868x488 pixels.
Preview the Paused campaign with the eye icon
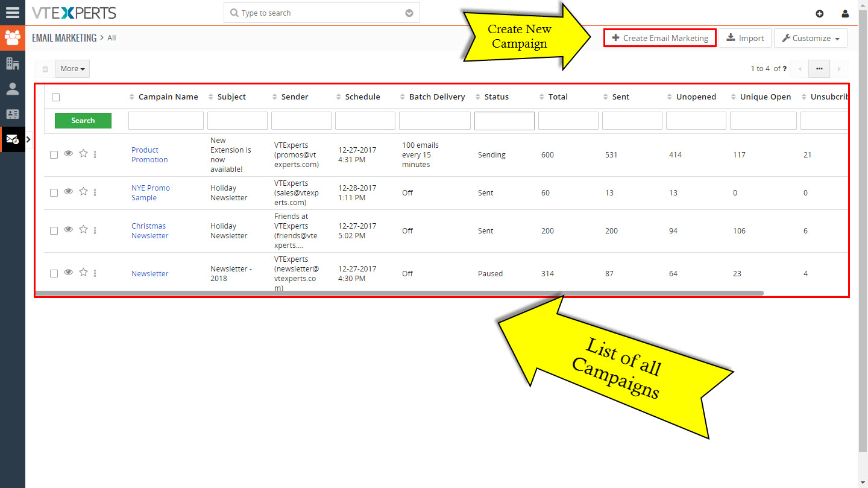pos(68,273)
